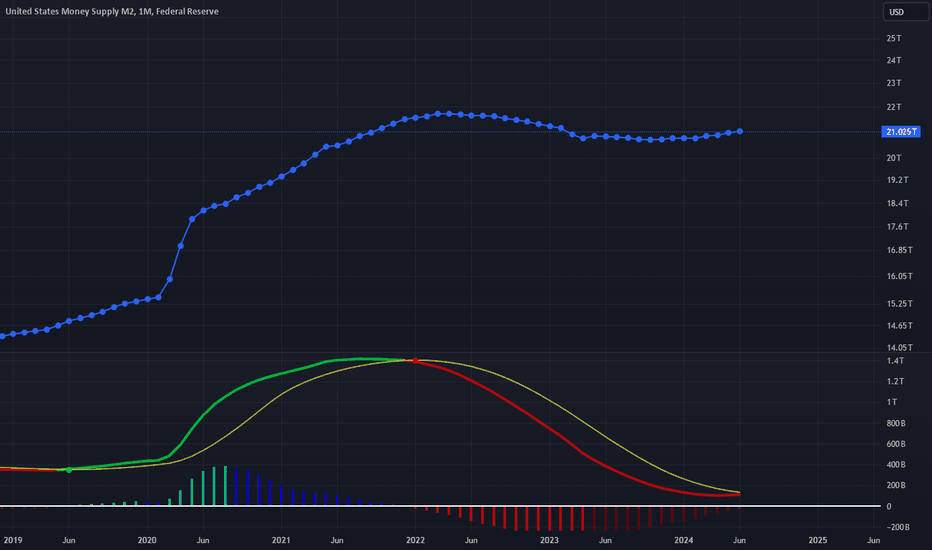Screen dimensions: 932x550
Task: Click the 2021 label on time axis
Action: click(281, 540)
